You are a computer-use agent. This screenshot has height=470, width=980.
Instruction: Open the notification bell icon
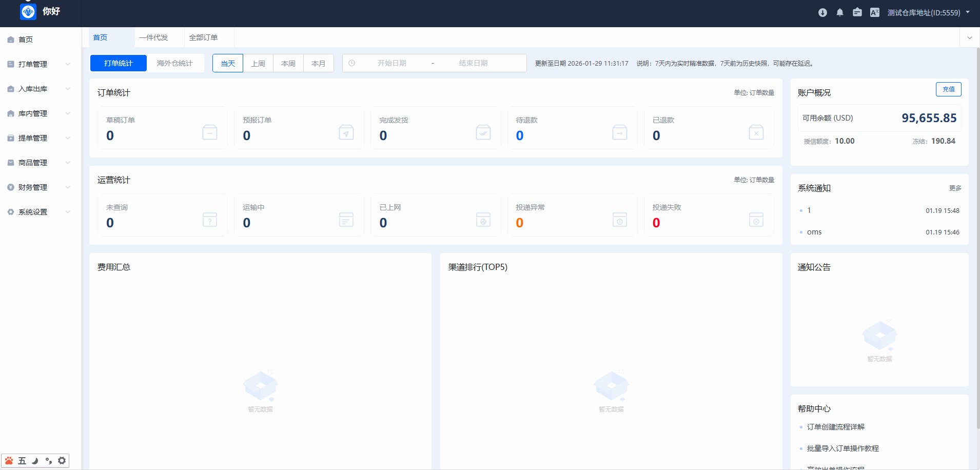coord(840,13)
